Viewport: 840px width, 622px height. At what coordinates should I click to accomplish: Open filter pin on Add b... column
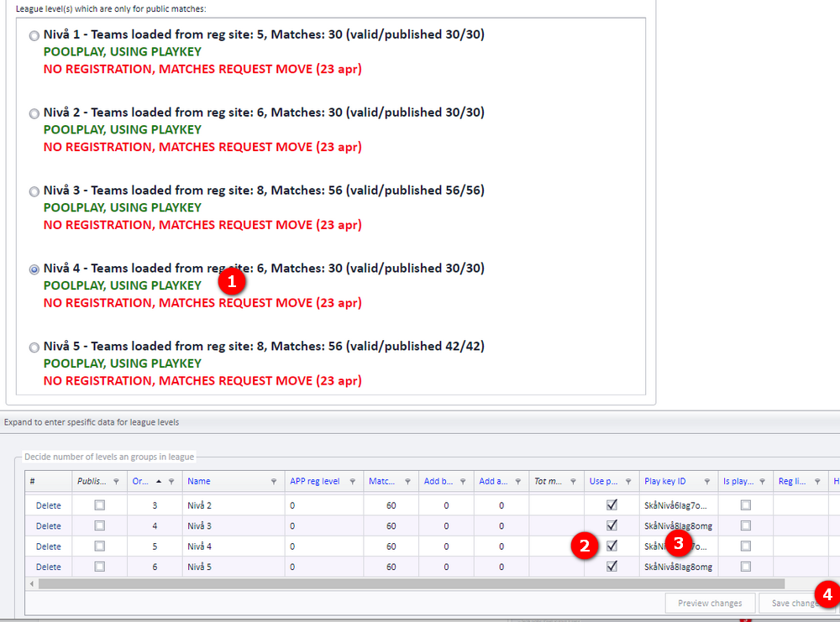[463, 482]
